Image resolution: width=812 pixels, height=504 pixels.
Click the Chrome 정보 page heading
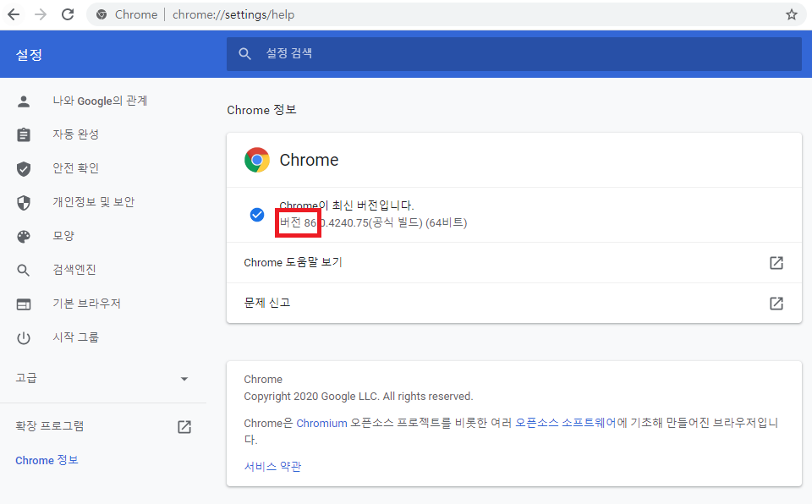coord(261,110)
